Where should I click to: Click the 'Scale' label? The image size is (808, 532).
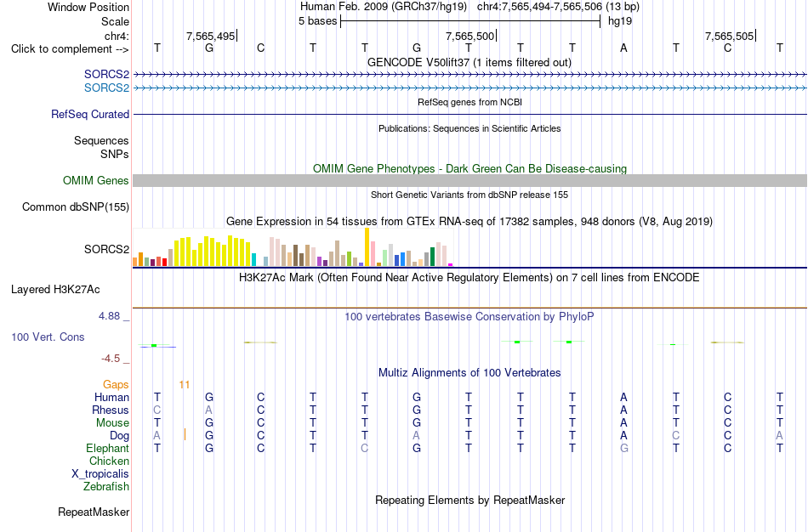pos(115,21)
